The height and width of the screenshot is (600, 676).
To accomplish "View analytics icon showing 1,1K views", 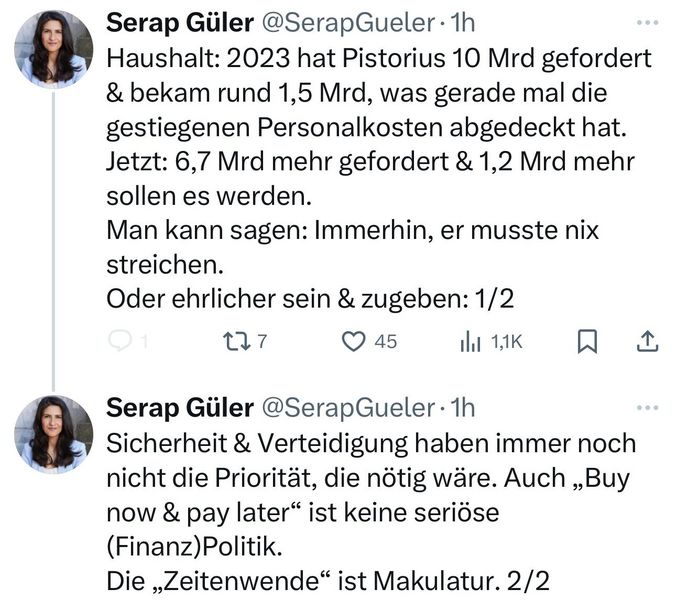I will [470, 342].
